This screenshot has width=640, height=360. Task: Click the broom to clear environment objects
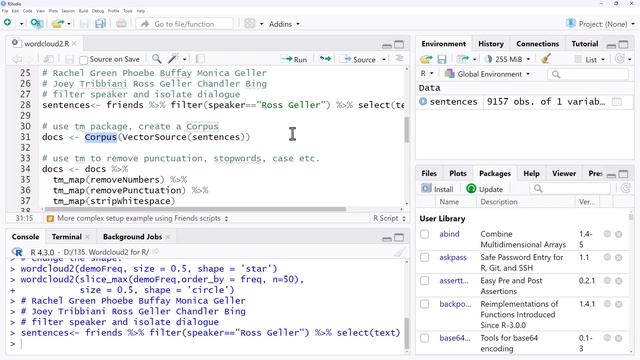tap(545, 59)
